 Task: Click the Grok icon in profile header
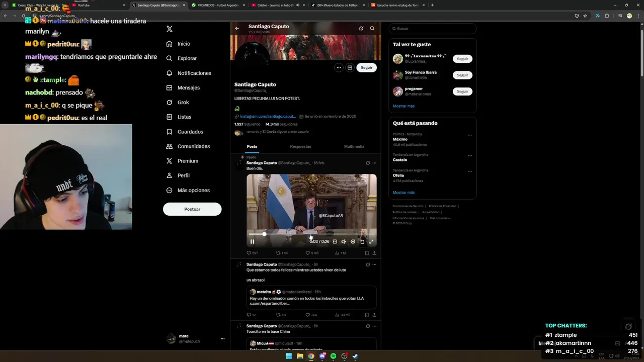point(361,29)
